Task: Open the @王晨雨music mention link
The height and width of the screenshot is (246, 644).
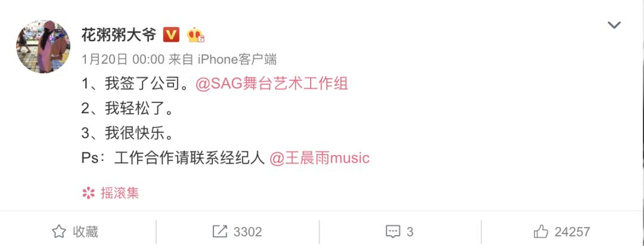Action: [x=320, y=158]
